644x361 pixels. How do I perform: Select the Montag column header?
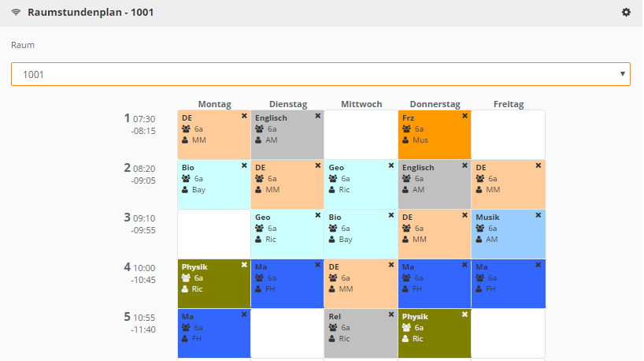point(214,104)
